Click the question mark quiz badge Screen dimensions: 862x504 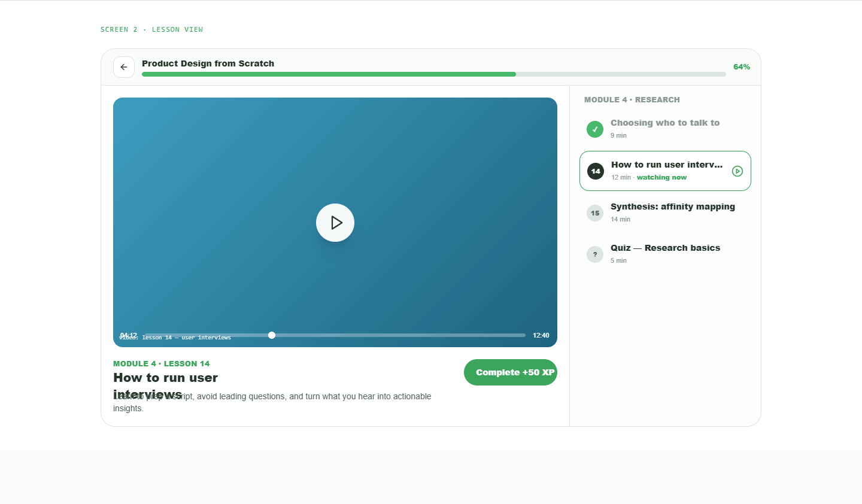point(595,254)
